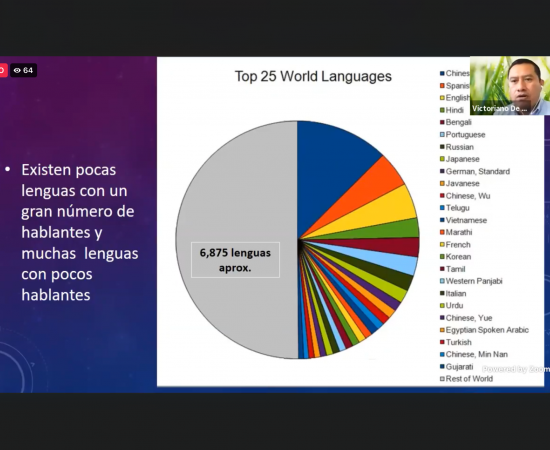Viewport: 550px width, 450px height.
Task: Click the Japanese legend color marker
Action: coord(443,159)
